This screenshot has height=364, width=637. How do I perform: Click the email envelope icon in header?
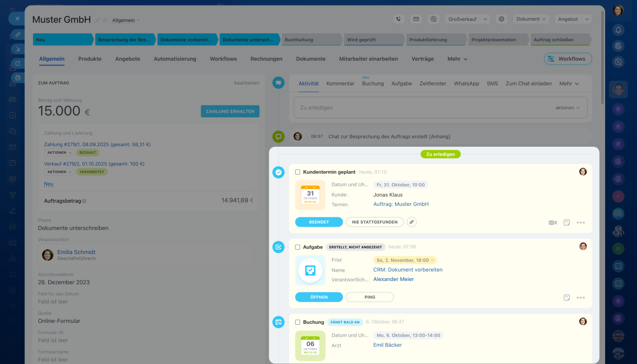click(x=416, y=19)
